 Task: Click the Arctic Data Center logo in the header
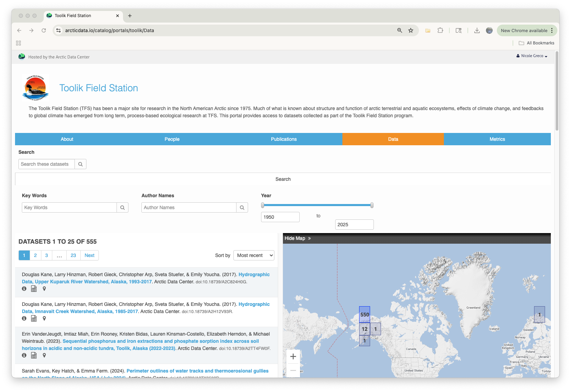pyautogui.click(x=22, y=57)
